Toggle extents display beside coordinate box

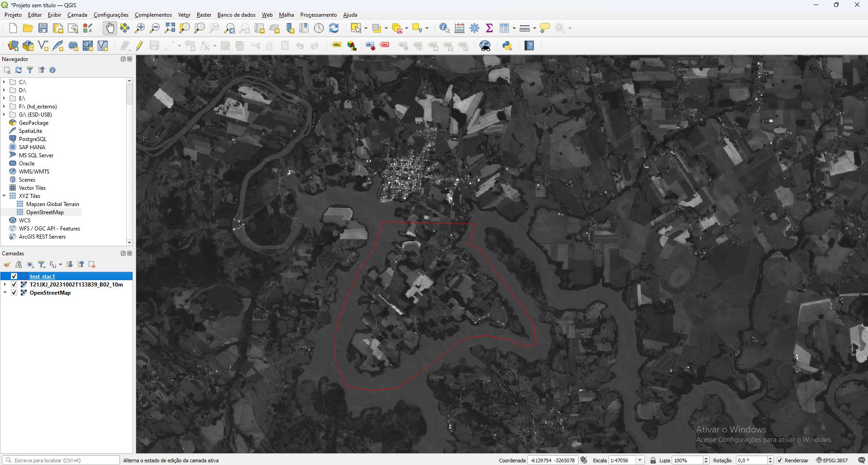click(x=583, y=460)
